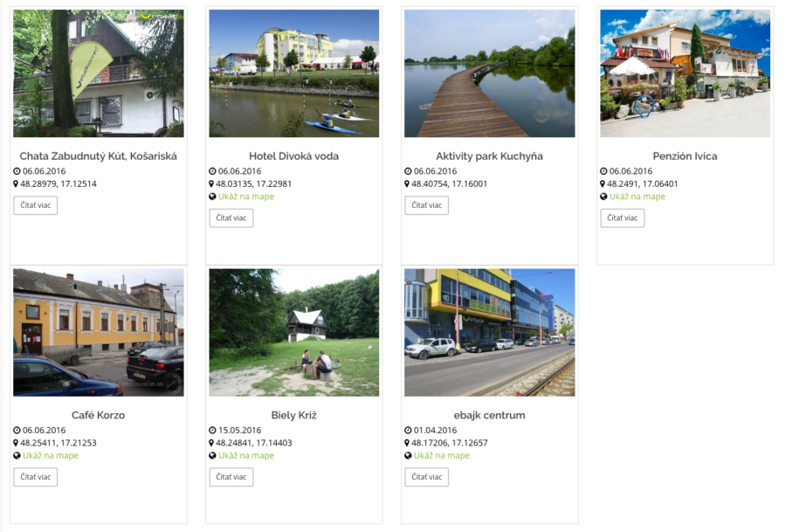
Task: Select the Hotel Divoká voda kayak photo
Action: coord(294,73)
